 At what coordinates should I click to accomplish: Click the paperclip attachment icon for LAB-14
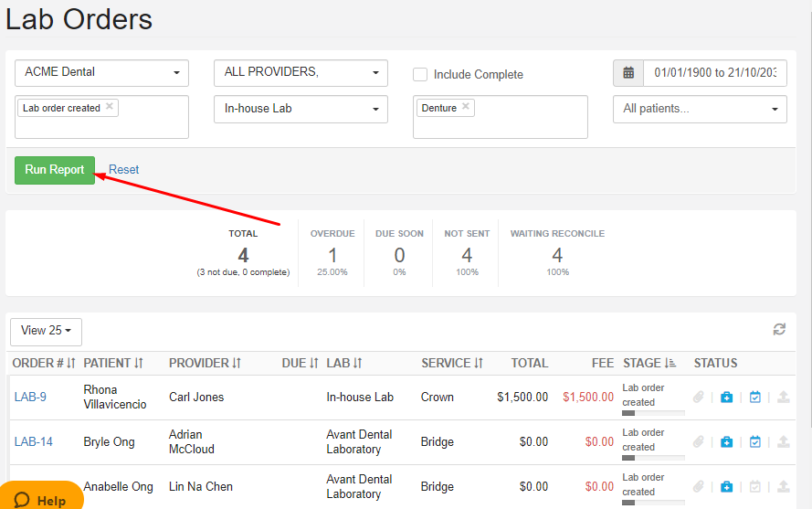[x=699, y=442]
